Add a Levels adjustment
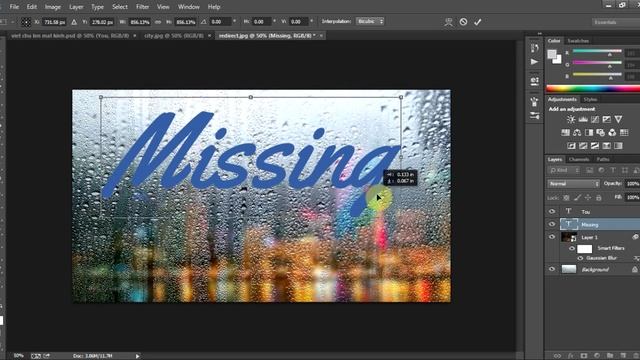 pyautogui.click(x=583, y=119)
